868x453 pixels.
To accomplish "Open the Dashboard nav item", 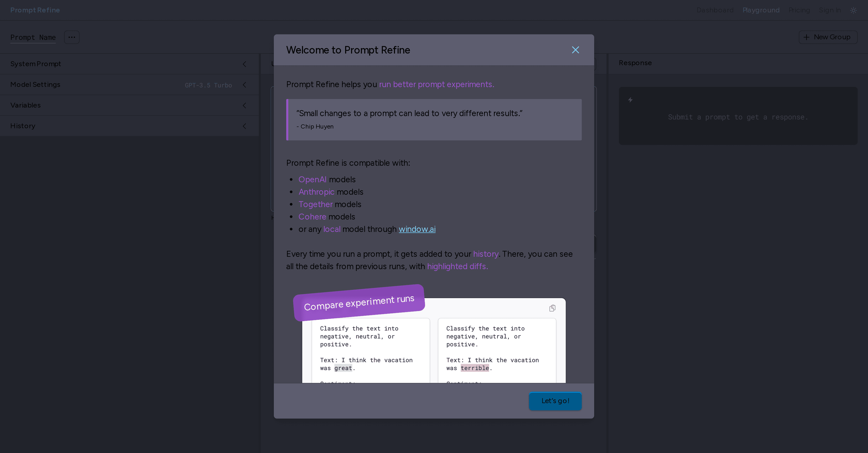I will coord(715,10).
